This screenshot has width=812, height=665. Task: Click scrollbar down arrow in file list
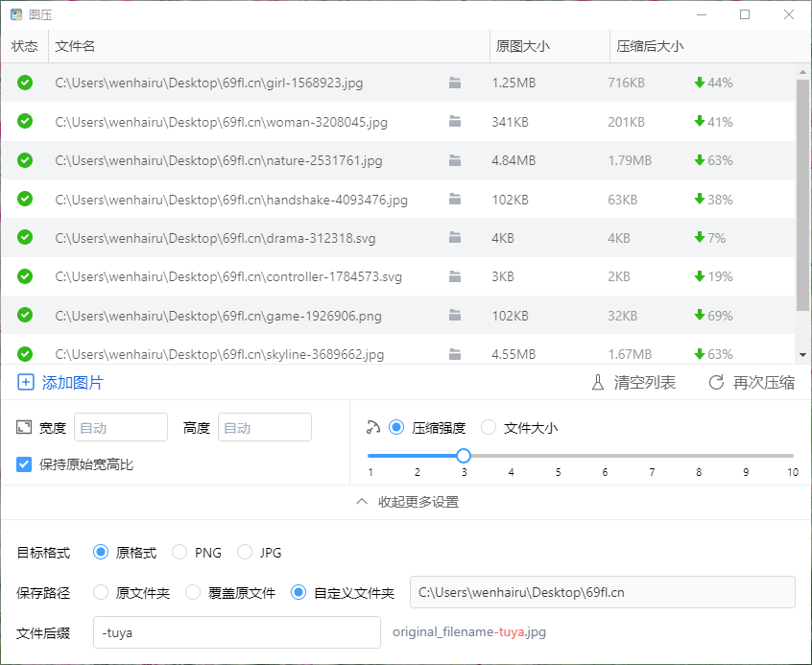(802, 355)
